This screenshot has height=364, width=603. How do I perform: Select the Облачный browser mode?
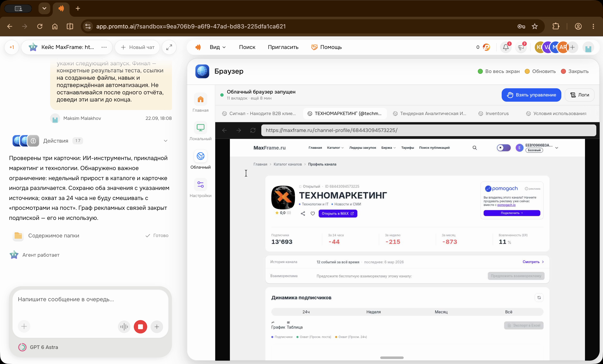coord(200,160)
